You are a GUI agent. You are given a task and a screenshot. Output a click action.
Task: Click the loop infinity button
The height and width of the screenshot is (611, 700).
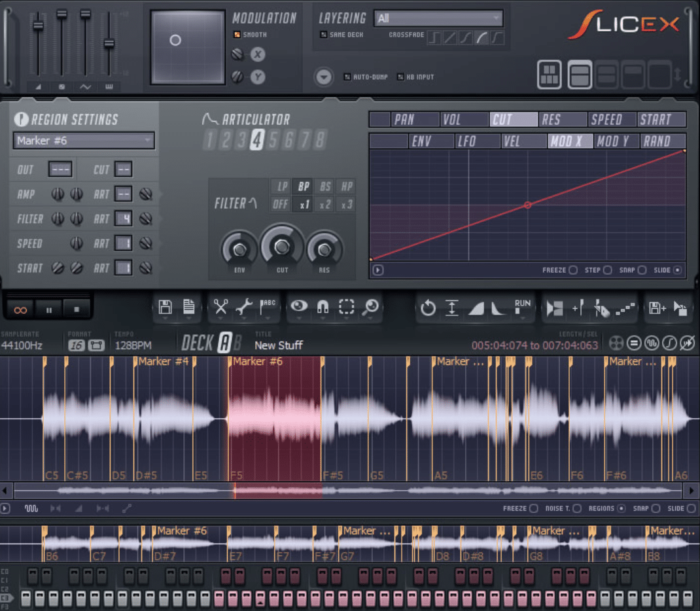click(x=20, y=309)
